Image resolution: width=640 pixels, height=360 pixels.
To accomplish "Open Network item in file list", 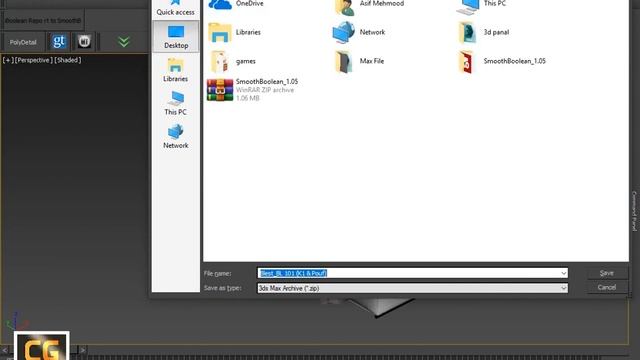I will click(358, 32).
